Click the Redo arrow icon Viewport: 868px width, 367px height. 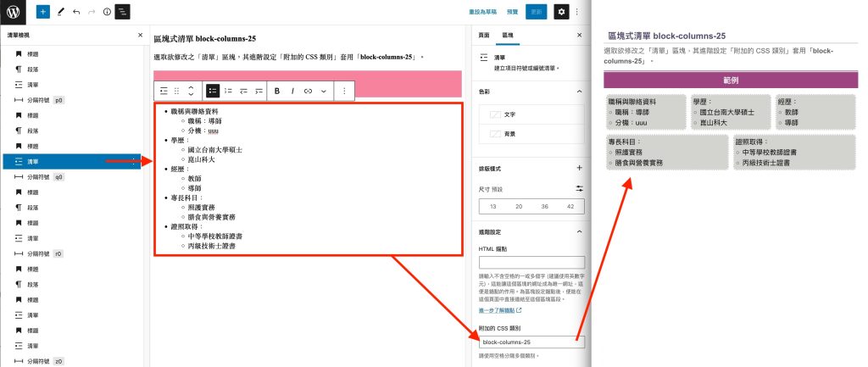[x=92, y=12]
